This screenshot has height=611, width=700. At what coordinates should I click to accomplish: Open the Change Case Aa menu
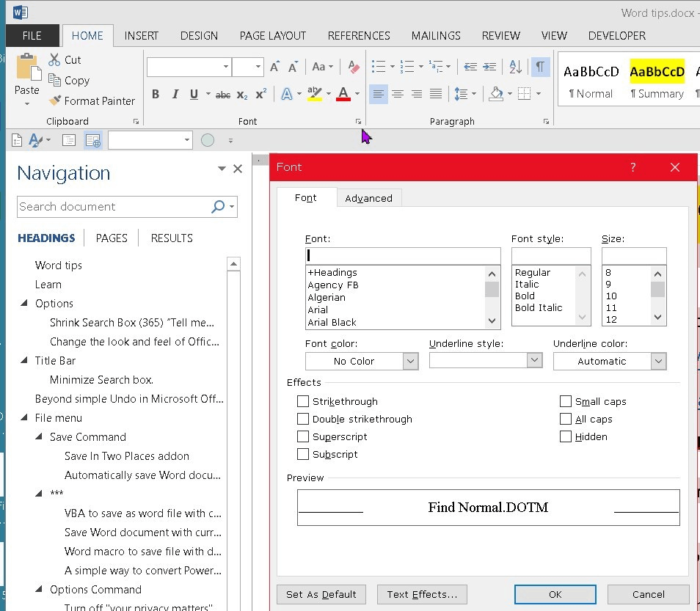point(322,67)
